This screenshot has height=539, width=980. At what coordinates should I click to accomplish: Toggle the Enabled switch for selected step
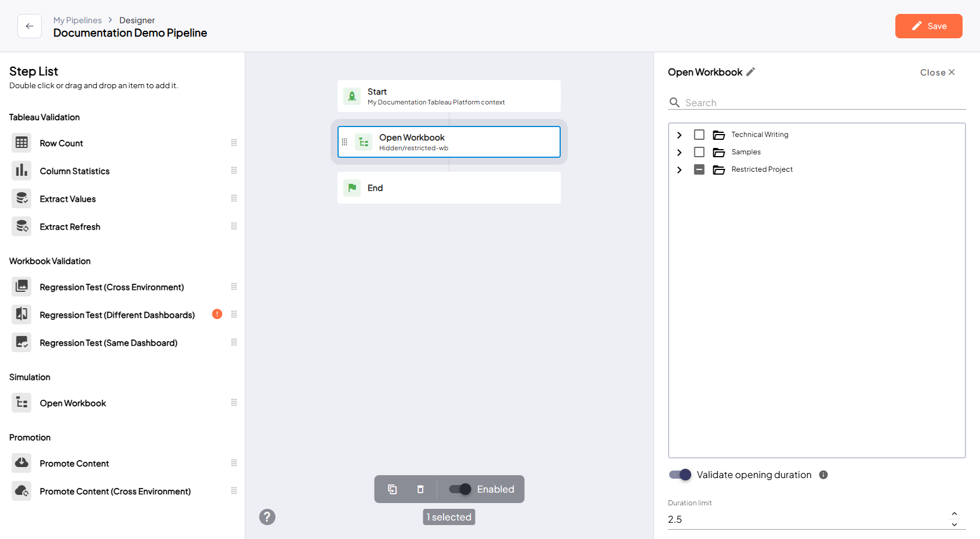click(460, 489)
